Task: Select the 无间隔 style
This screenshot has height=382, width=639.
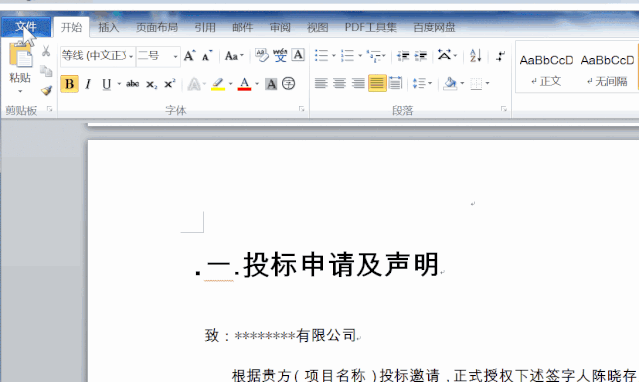Action: pos(607,68)
